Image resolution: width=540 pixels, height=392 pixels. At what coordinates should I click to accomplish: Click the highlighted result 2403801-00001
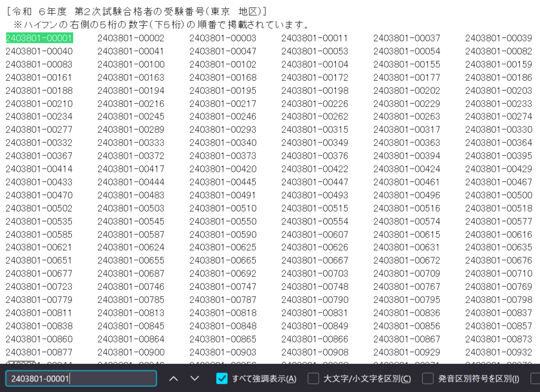pyautogui.click(x=39, y=38)
